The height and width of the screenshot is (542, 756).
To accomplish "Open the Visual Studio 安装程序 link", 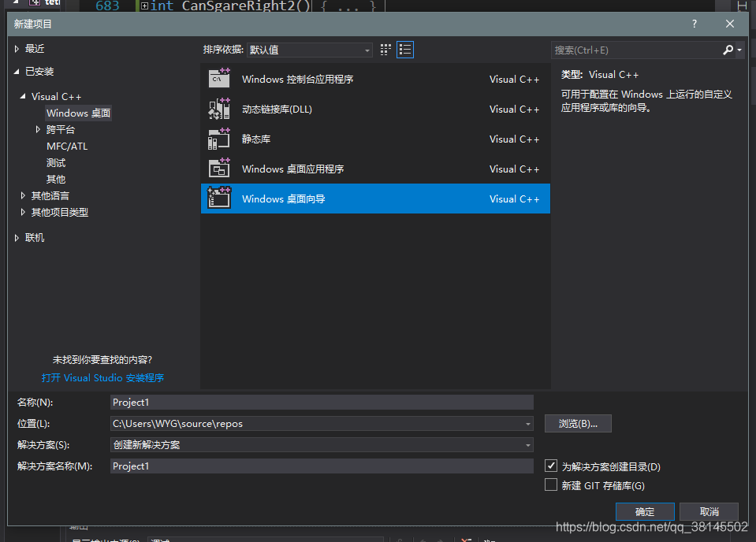I will tap(102, 377).
